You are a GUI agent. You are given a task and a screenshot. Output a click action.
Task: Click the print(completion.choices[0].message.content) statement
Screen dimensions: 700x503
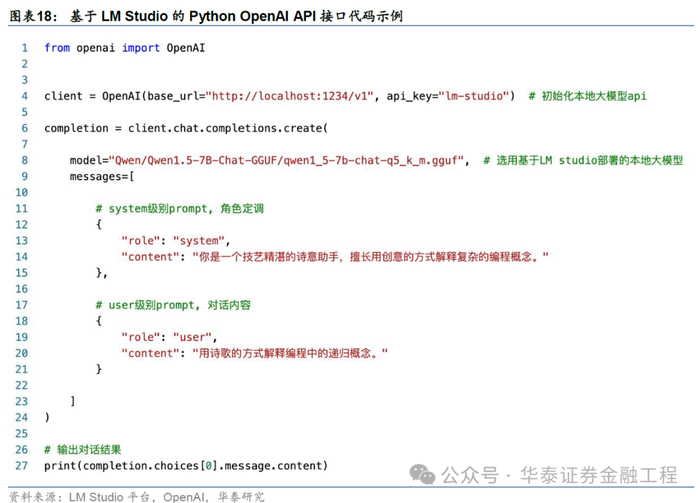(186, 466)
